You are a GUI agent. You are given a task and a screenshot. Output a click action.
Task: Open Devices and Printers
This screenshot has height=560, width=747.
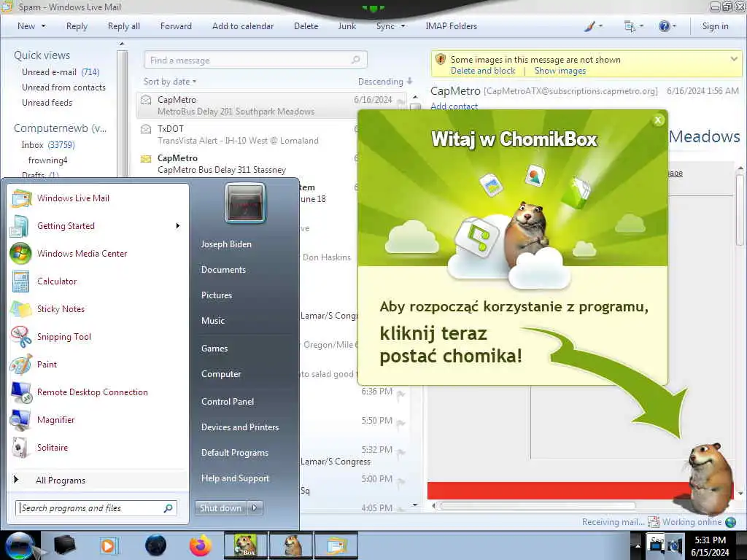point(239,427)
